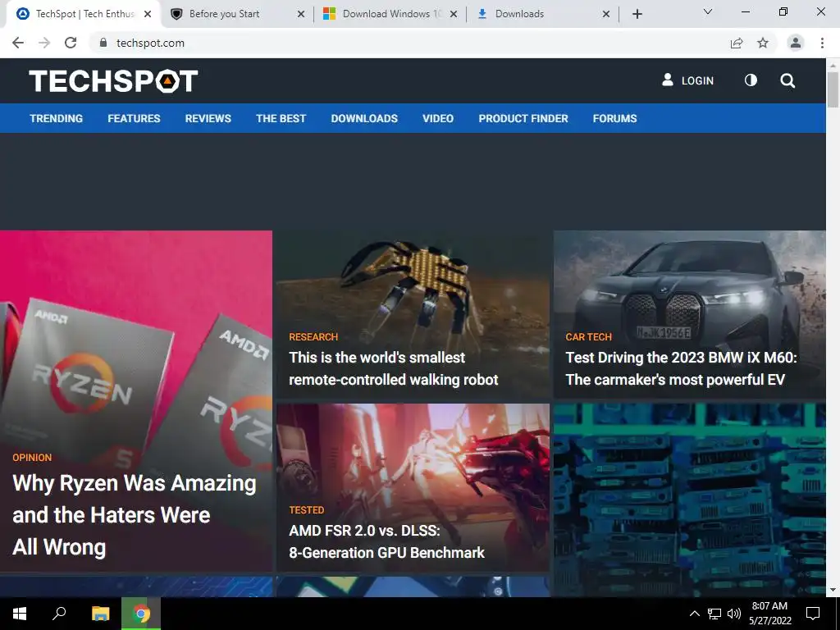
Task: Open the site search magnifier icon
Action: (787, 81)
